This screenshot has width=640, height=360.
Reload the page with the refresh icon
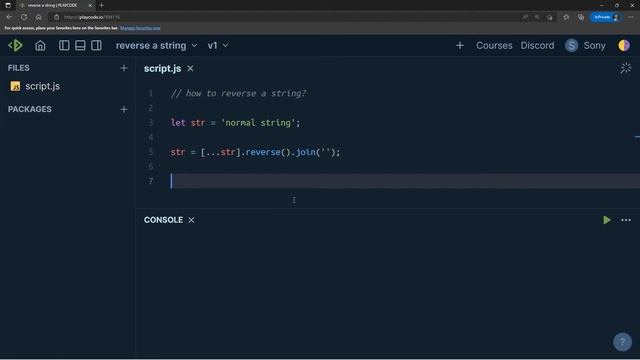(x=24, y=17)
